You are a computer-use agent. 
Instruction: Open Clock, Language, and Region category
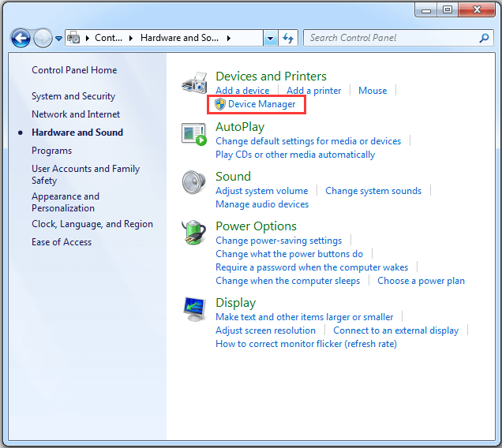click(92, 224)
